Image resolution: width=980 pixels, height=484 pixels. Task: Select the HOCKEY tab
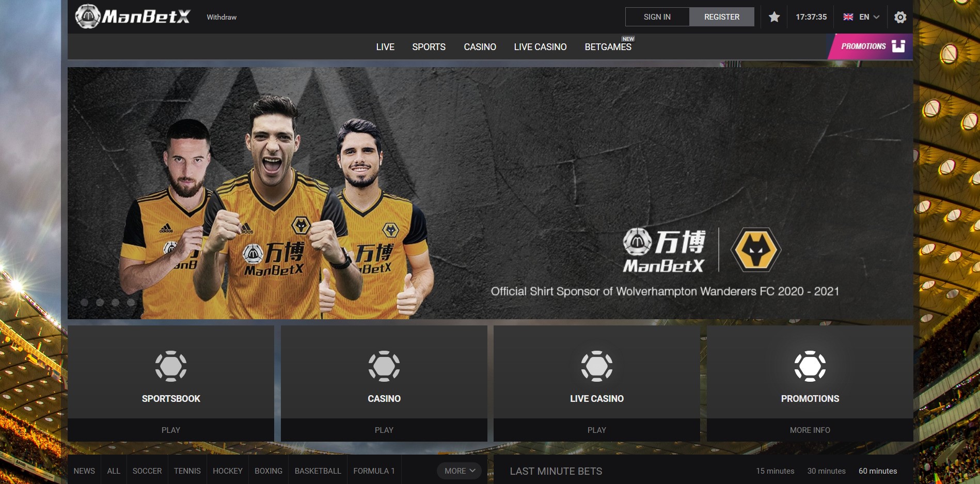(228, 471)
